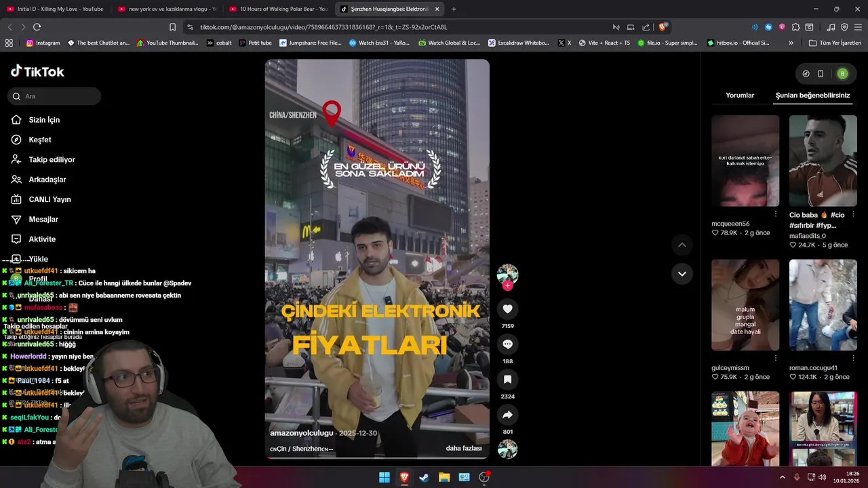Image resolution: width=868 pixels, height=488 pixels.
Task: Bookmark this page in address bar
Action: click(x=172, y=27)
